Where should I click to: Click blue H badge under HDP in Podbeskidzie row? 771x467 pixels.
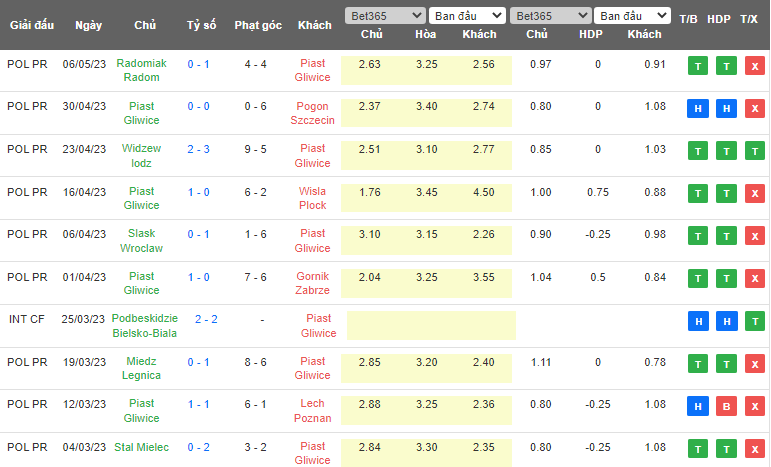point(726,322)
